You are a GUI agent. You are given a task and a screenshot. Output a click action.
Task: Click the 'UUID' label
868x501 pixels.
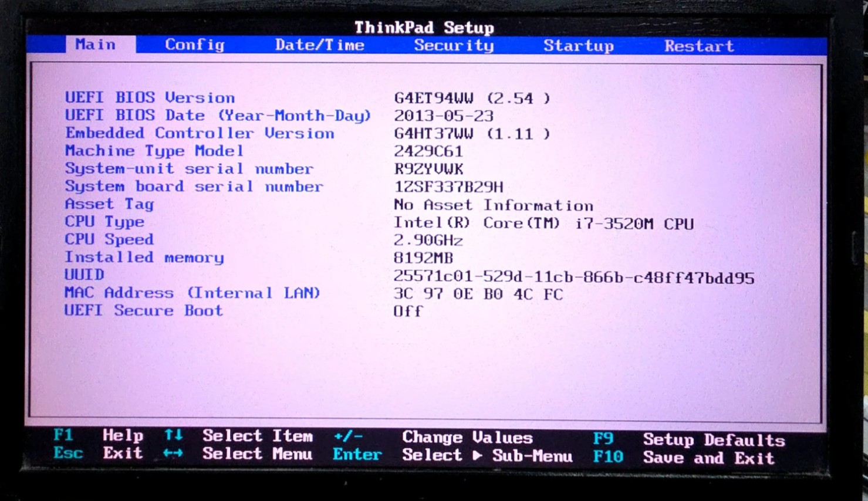point(85,275)
